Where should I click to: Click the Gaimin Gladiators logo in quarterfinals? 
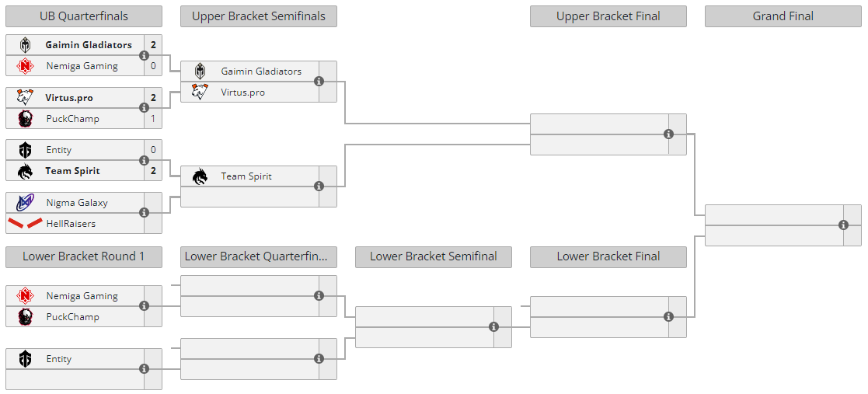coord(26,45)
